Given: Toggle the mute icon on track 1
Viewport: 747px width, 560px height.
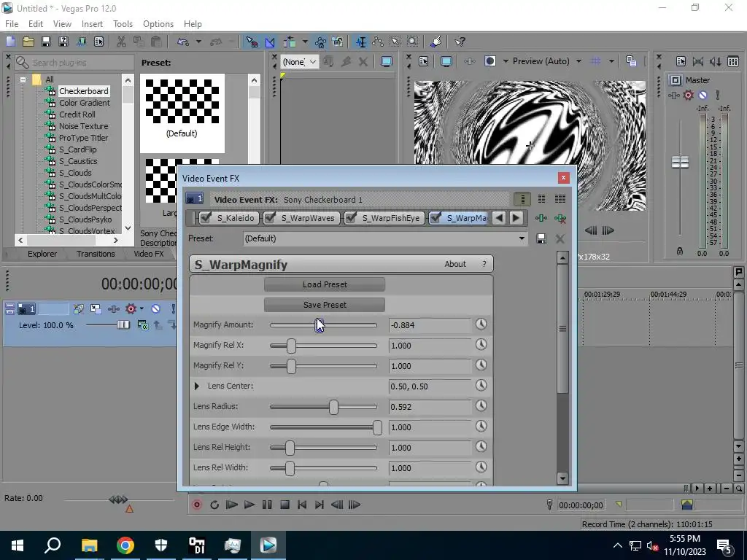Looking at the screenshot, I should 156,309.
